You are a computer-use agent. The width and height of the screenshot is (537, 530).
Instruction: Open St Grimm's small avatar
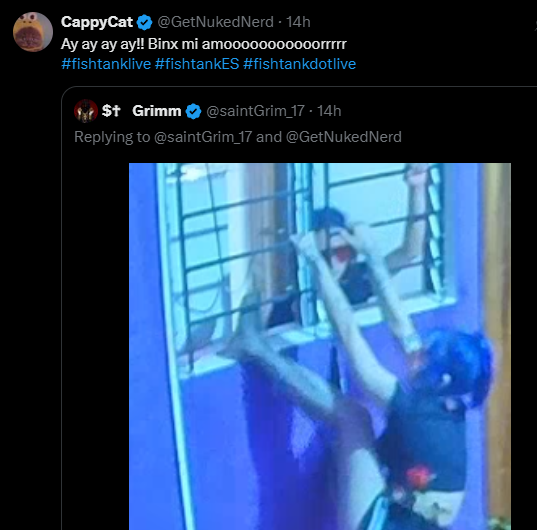point(86,111)
